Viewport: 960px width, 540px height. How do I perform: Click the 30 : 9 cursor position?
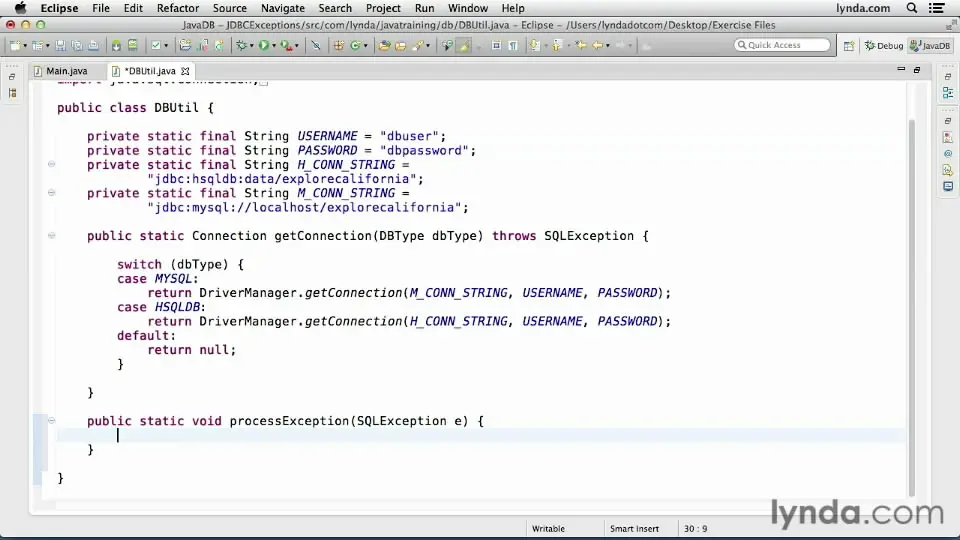(x=696, y=528)
